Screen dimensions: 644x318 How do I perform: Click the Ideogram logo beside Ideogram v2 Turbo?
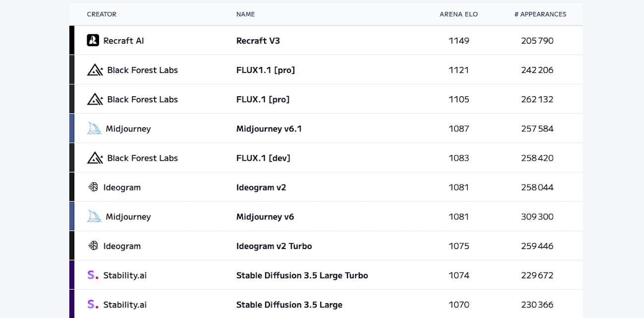pyautogui.click(x=93, y=246)
